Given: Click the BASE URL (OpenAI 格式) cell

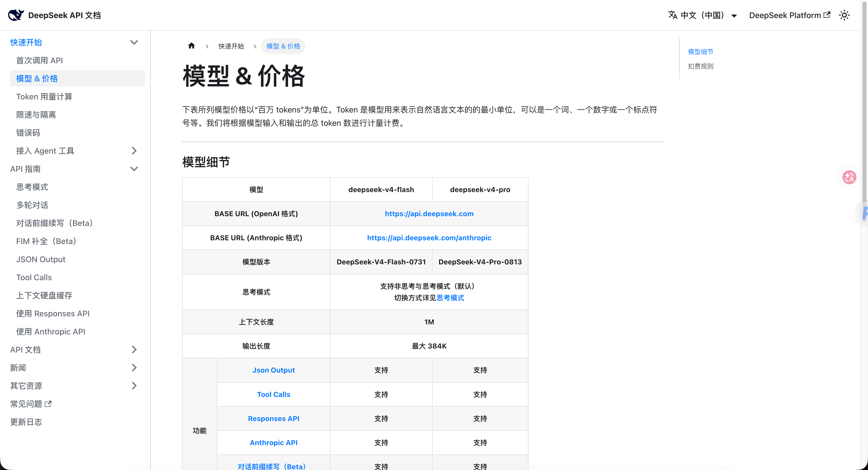Looking at the screenshot, I should 256,214.
